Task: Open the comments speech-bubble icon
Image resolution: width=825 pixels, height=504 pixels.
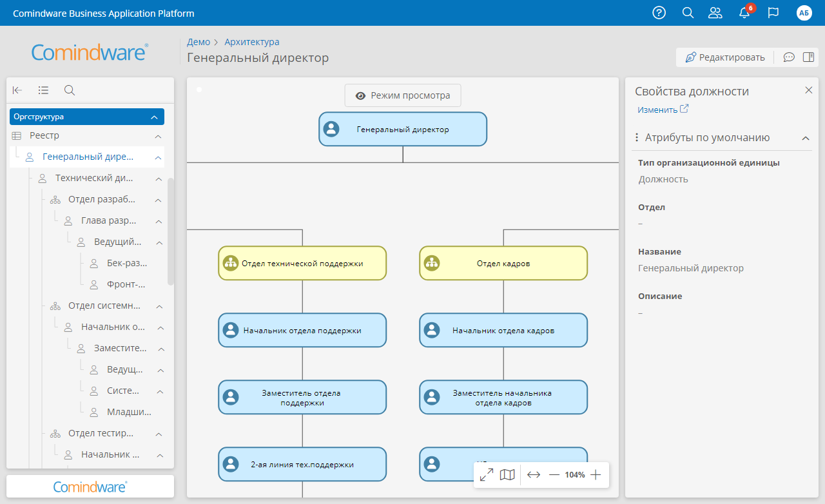Action: (789, 57)
